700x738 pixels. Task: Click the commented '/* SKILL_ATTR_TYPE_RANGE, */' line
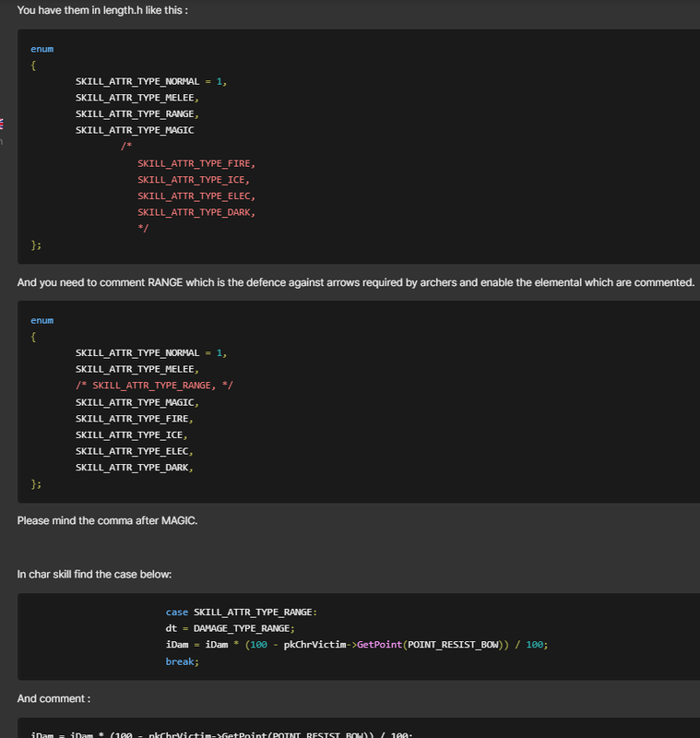click(154, 386)
